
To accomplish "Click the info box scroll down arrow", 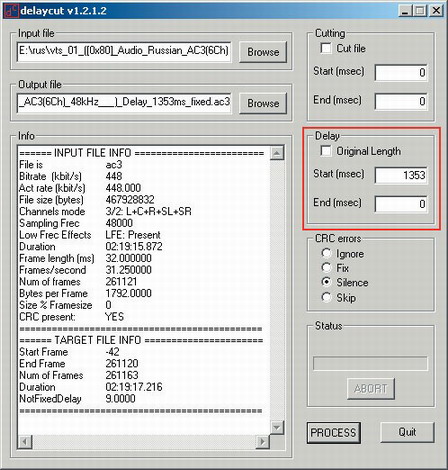I will tap(277, 427).
